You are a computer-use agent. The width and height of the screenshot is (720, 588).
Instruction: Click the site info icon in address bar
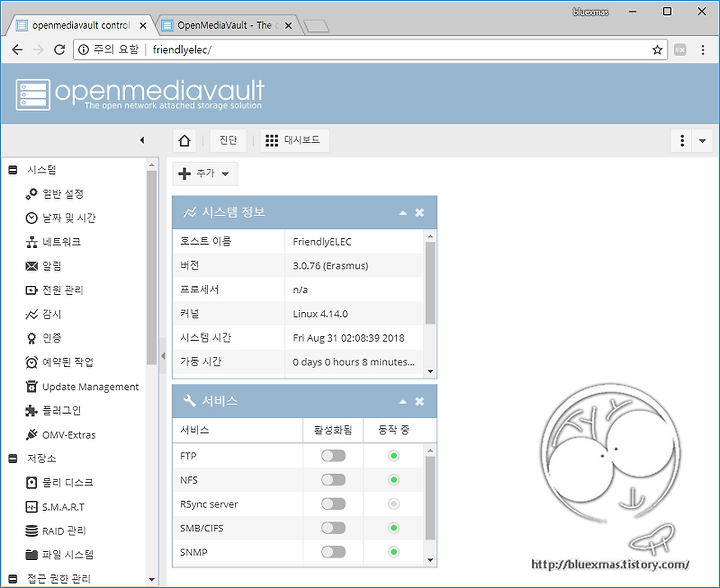coord(83,50)
